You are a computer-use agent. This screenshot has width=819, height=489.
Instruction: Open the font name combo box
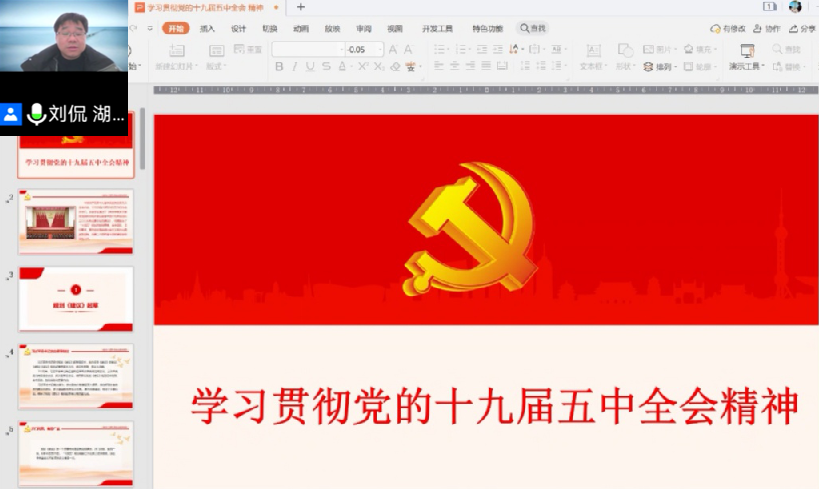click(x=308, y=49)
